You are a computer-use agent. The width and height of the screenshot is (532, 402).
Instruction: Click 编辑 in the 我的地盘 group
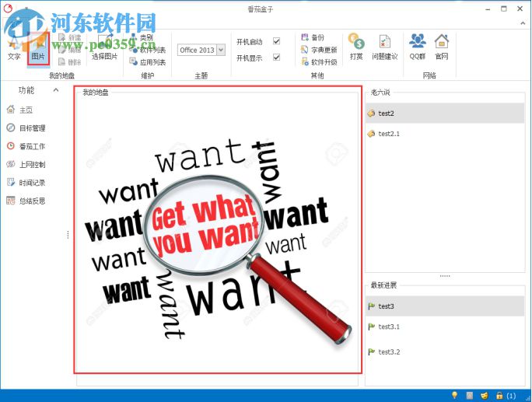tap(70, 50)
